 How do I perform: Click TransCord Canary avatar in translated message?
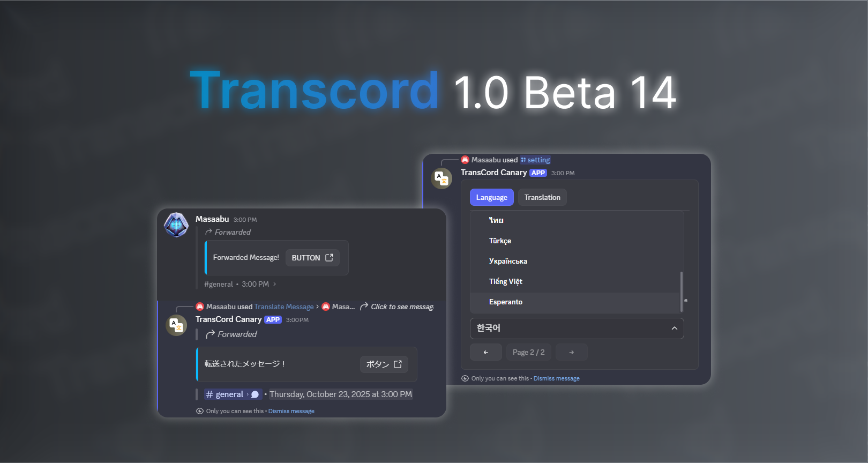coord(176,325)
